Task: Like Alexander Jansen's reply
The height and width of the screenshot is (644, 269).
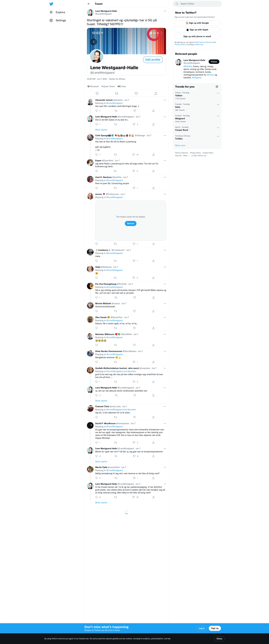Action: point(134,111)
